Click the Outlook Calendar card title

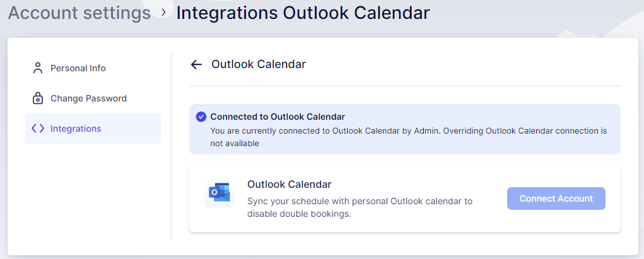point(290,185)
